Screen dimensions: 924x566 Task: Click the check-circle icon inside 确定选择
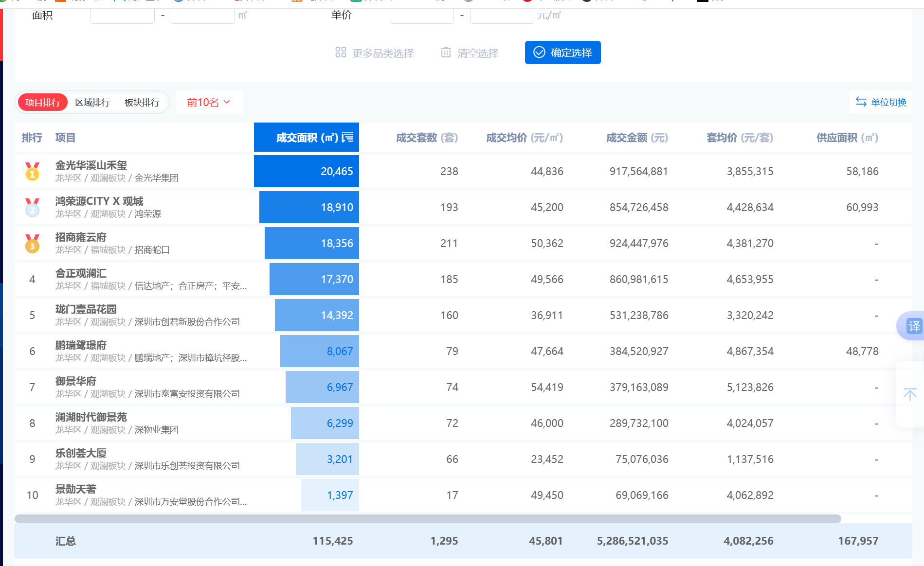[538, 53]
